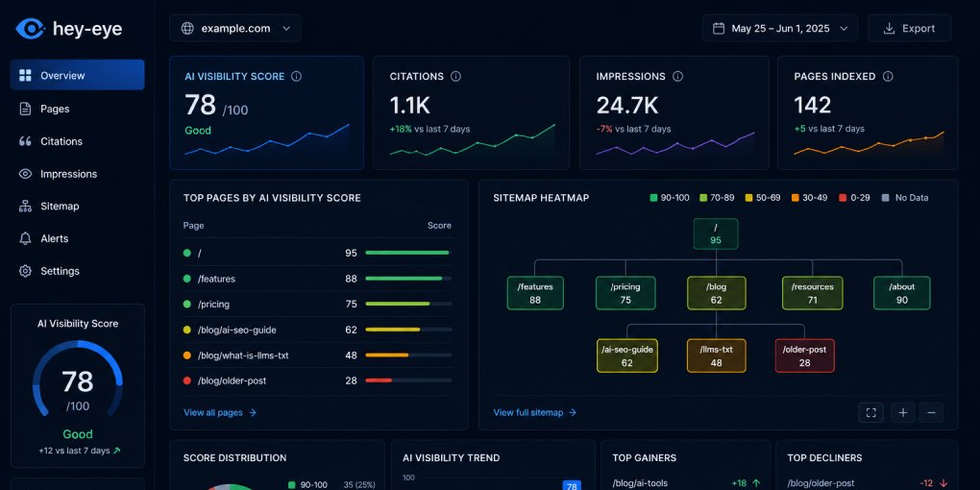This screenshot has height=490, width=980.
Task: Click View full sitemap link
Action: 535,412
